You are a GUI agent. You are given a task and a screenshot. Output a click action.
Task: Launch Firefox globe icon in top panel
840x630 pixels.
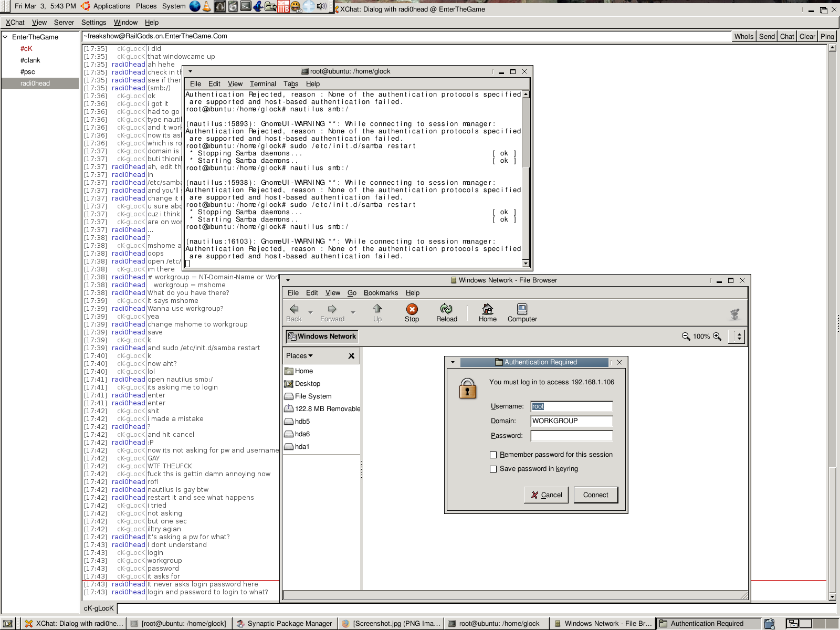pyautogui.click(x=195, y=6)
